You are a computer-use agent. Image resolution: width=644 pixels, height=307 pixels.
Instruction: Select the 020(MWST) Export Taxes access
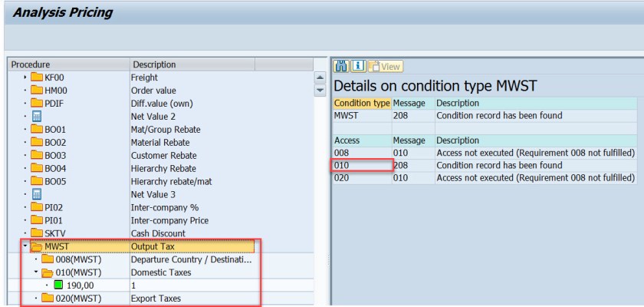point(77,298)
